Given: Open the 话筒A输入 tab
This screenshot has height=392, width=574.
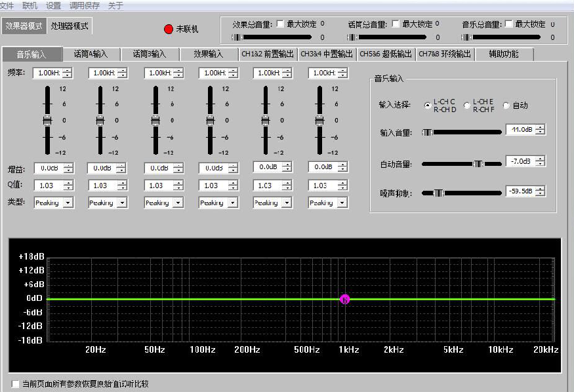Looking at the screenshot, I should pyautogui.click(x=91, y=54).
